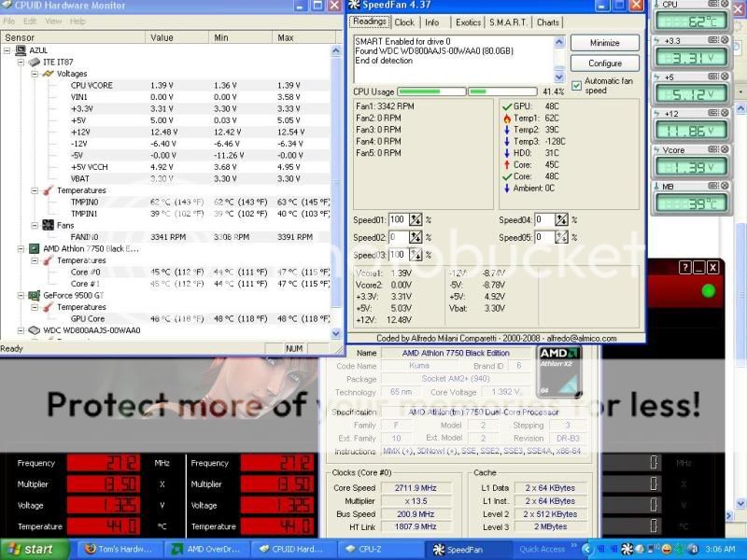Close the Vcore gadget
The height and width of the screenshot is (560, 747).
(x=725, y=149)
